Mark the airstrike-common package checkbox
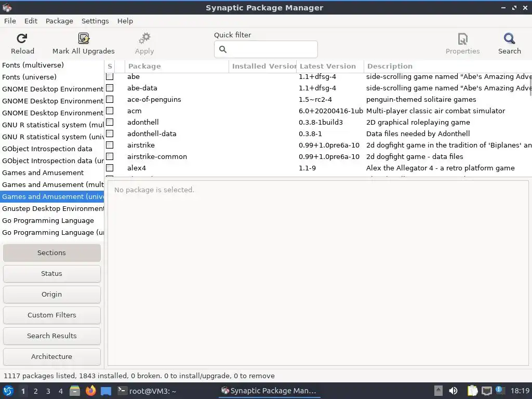This screenshot has height=399, width=532. coord(110,156)
